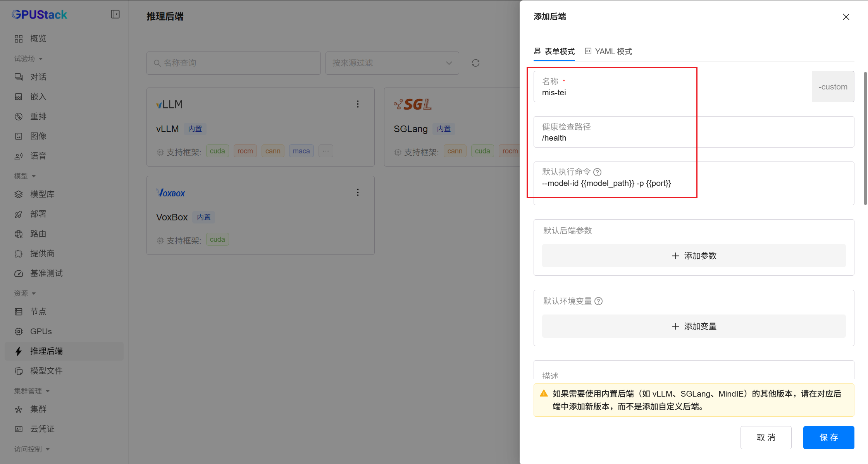Screen dimensions: 868x464
Task: Click in the 健康检查路径 input field
Action: pyautogui.click(x=694, y=138)
